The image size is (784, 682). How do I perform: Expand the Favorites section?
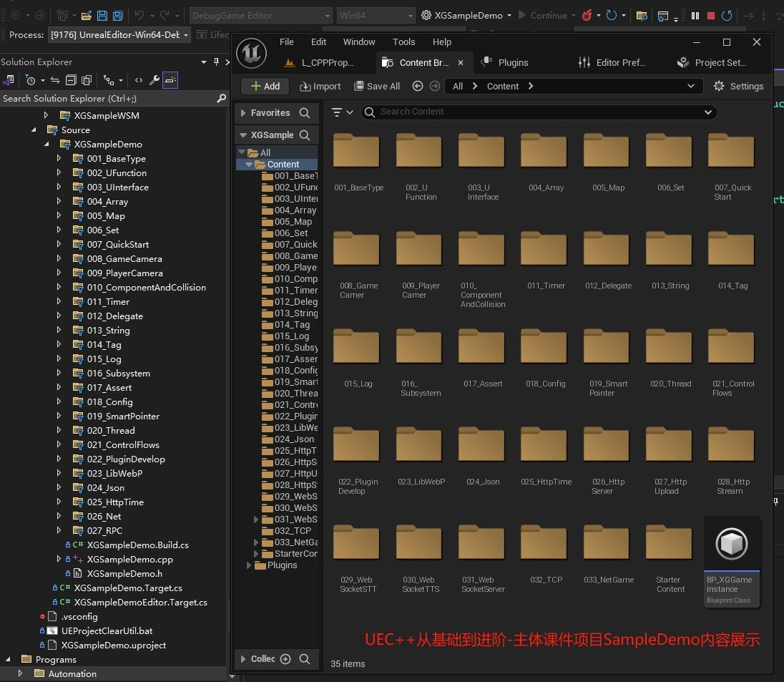click(x=243, y=113)
